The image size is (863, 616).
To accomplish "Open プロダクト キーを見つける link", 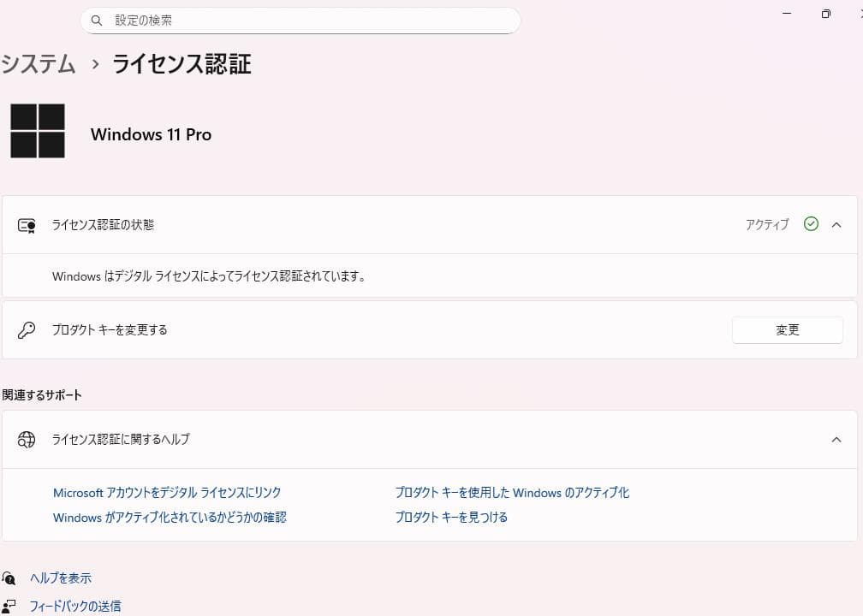I will pyautogui.click(x=451, y=517).
